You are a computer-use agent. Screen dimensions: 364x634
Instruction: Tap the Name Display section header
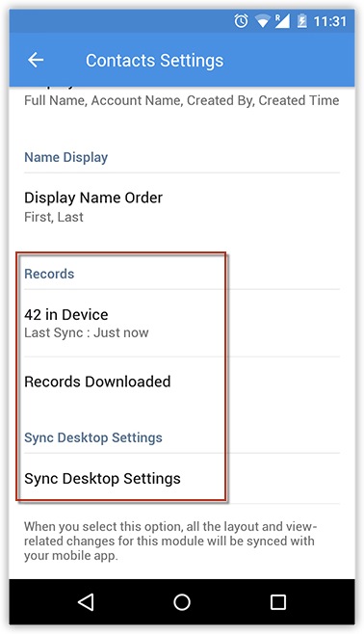pyautogui.click(x=65, y=157)
